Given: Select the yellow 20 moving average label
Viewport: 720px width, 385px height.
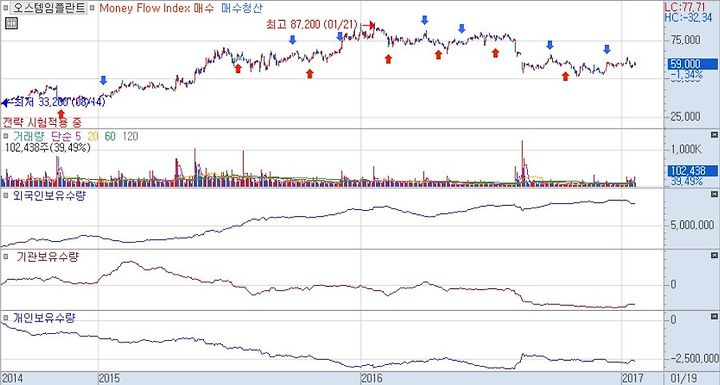Looking at the screenshot, I should [93, 136].
